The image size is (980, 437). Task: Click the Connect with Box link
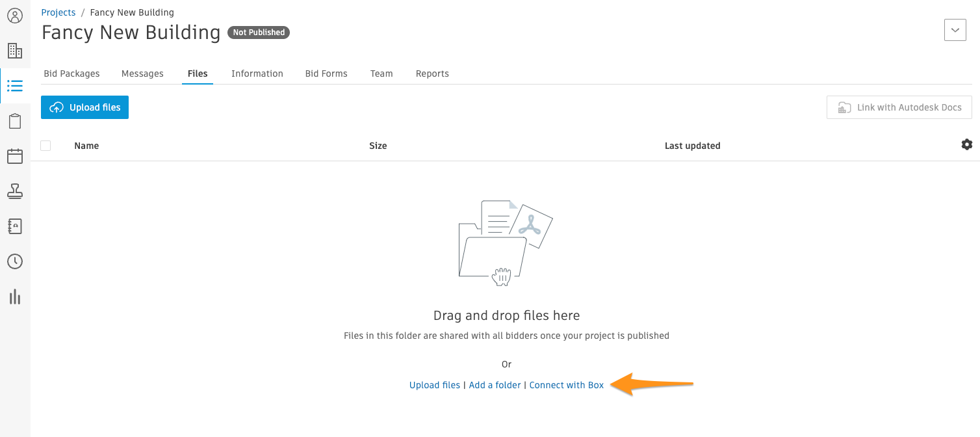click(x=566, y=385)
